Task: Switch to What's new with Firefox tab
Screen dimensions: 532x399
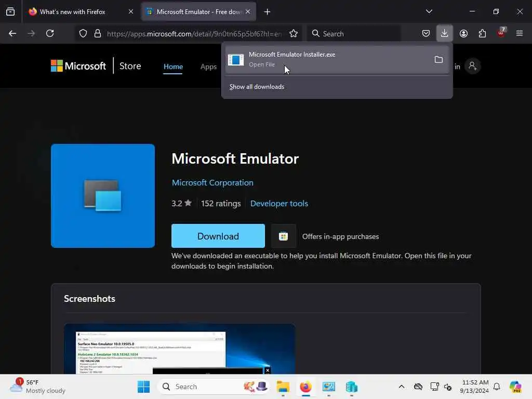Action: coord(81,11)
